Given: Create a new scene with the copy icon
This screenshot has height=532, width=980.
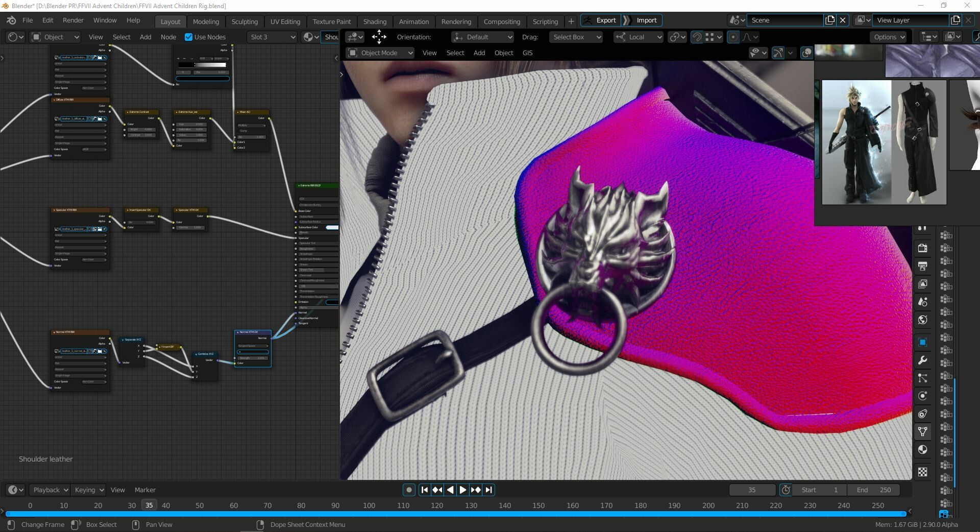Looking at the screenshot, I should click(830, 20).
